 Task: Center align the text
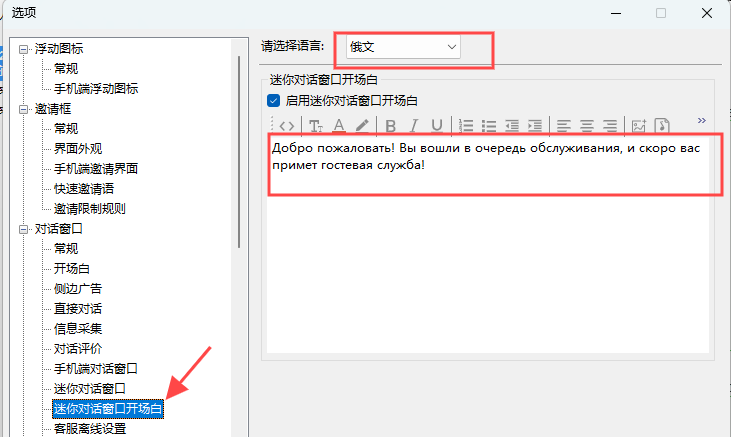pos(586,125)
